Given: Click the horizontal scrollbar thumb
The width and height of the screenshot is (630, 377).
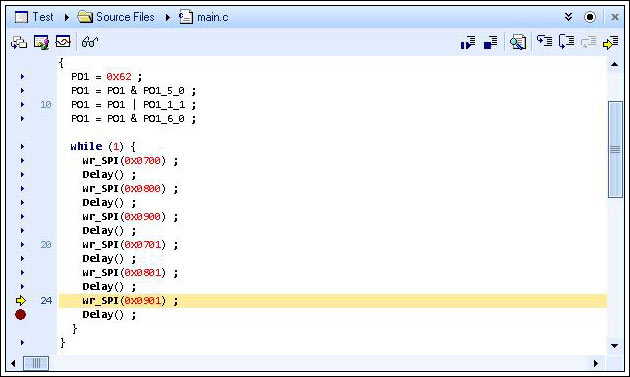Looking at the screenshot, I should coord(36,363).
